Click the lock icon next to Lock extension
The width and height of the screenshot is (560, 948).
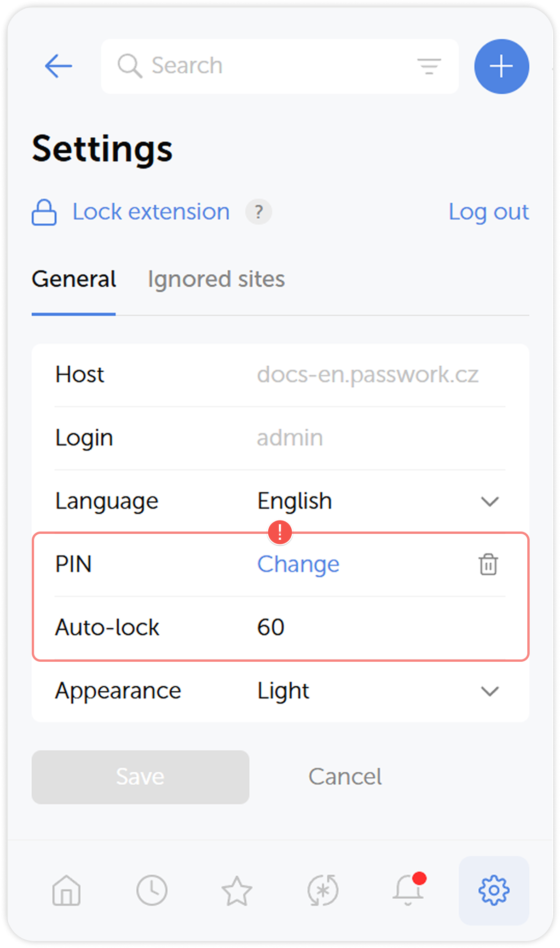(44, 212)
